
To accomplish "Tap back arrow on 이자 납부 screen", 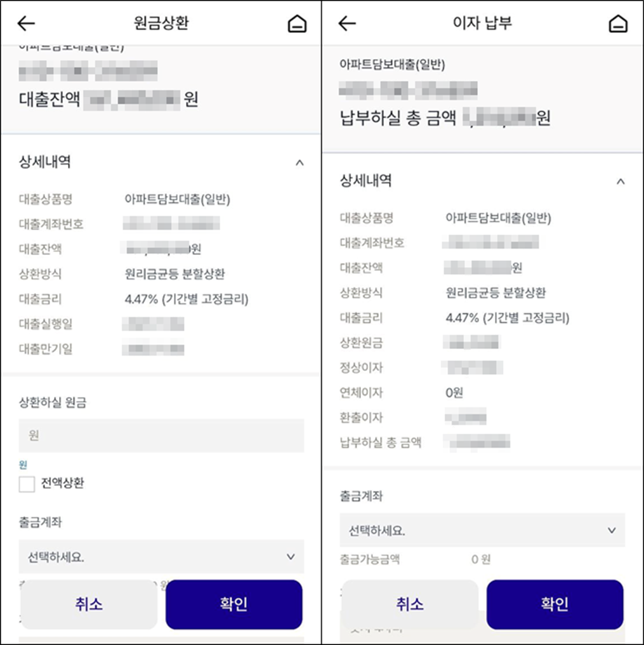I will [347, 23].
